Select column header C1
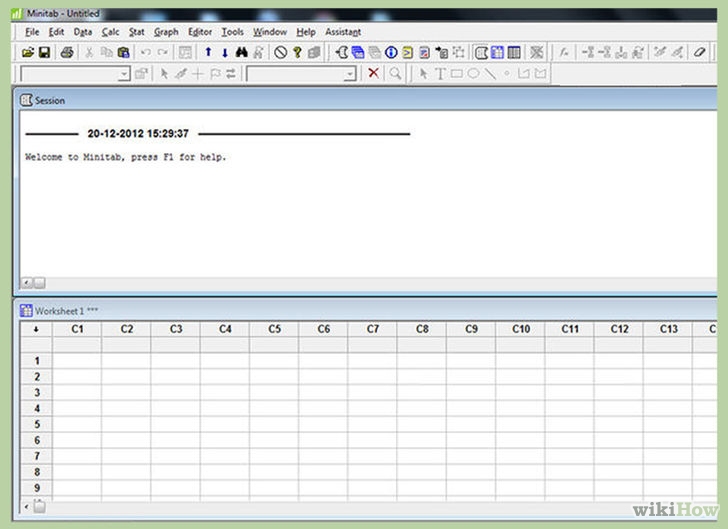The width and height of the screenshot is (728, 529). 77,329
